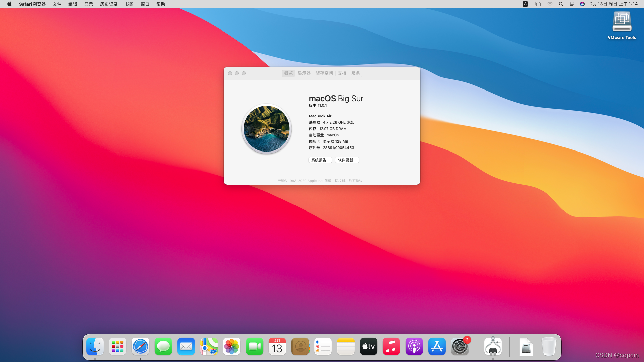Open Calendar showing 13 in Dock
Screen dimensions: 644x362
coord(277,346)
